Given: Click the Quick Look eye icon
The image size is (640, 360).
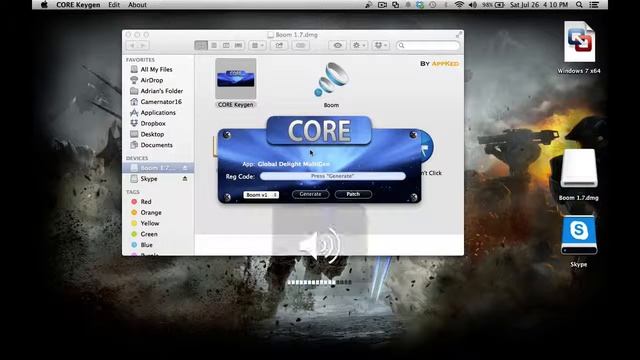Looking at the screenshot, I should click(338, 45).
